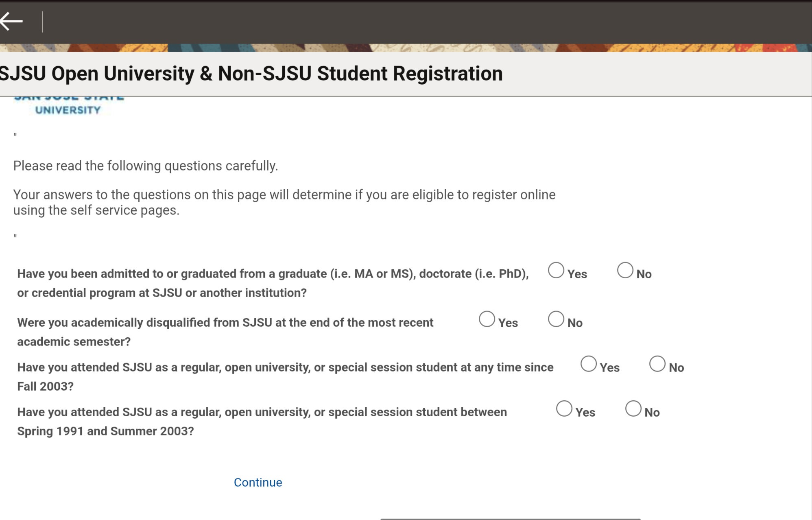Image resolution: width=812 pixels, height=520 pixels.
Task: Click the graduate or credential program question text
Action: pyautogui.click(x=273, y=283)
